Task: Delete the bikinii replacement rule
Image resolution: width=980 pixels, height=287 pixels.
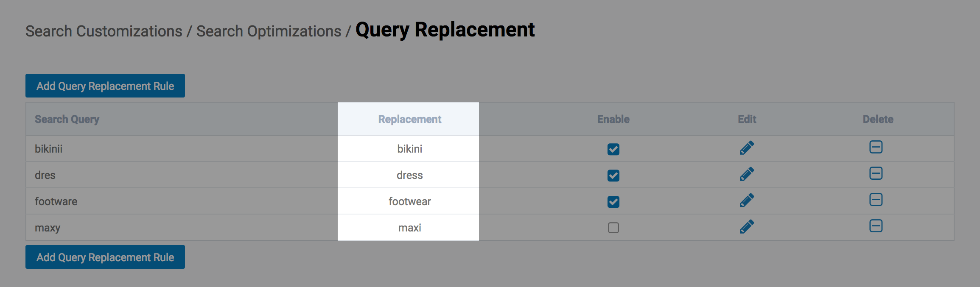Action: click(876, 147)
